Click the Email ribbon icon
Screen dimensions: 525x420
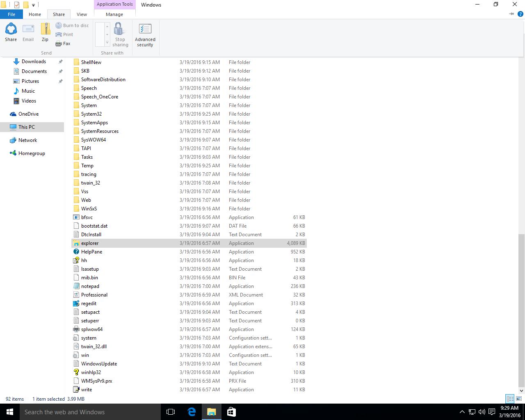(28, 32)
